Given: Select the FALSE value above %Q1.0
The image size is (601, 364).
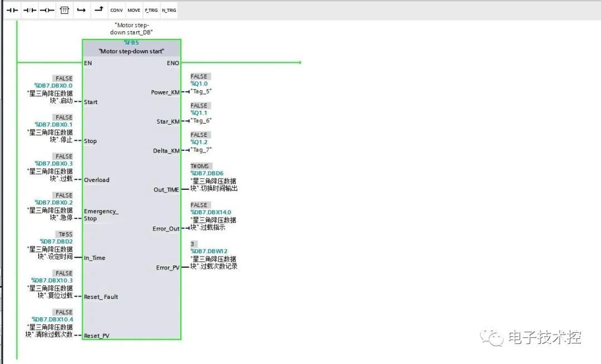Looking at the screenshot, I should tap(200, 76).
